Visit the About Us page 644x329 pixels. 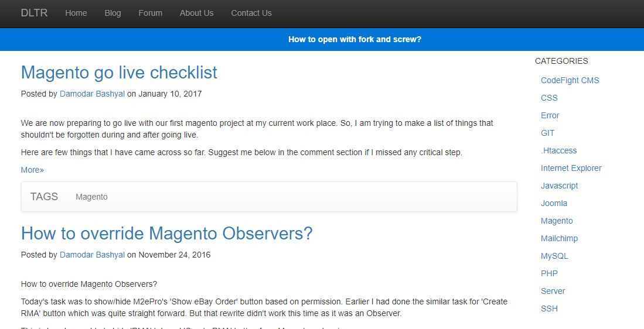(x=196, y=13)
